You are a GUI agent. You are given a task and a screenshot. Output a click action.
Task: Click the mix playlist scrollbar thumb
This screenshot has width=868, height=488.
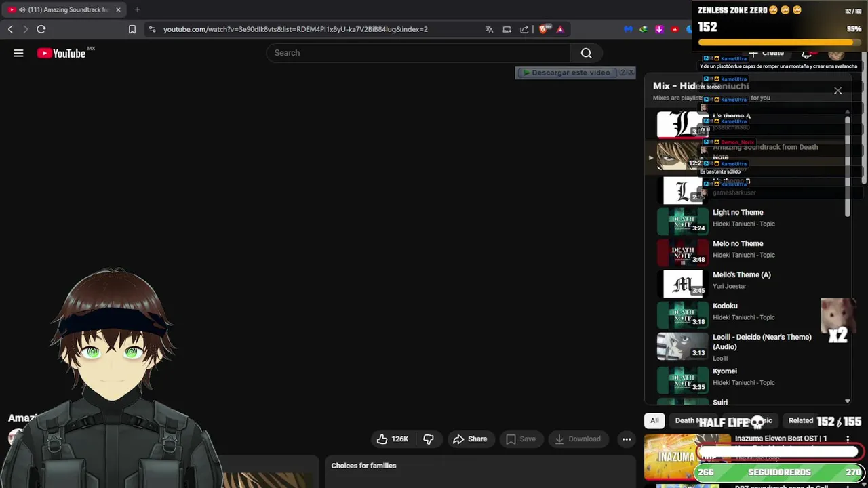tap(848, 166)
